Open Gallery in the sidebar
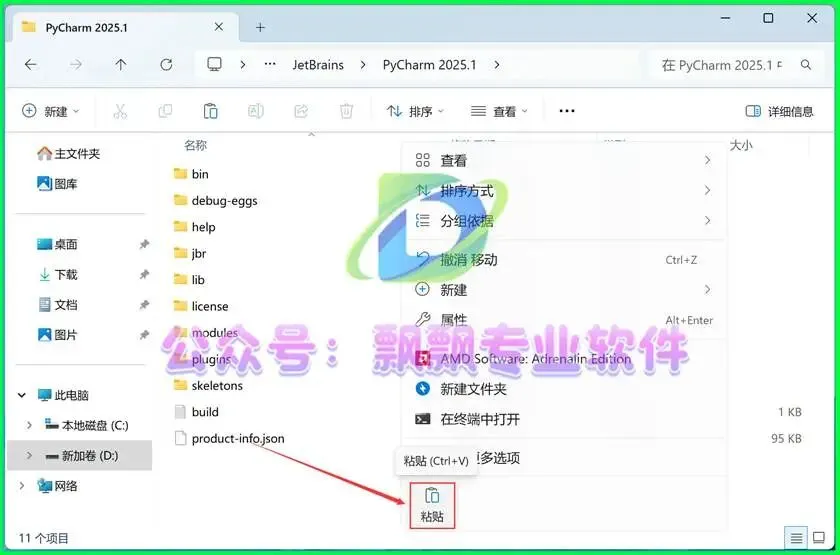The image size is (840, 555). point(57,184)
